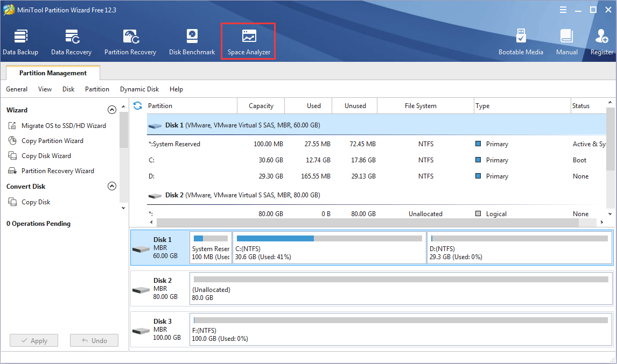Click the Migrate OS to SSD/HD Wizard icon
617x364 pixels.
pos(12,126)
